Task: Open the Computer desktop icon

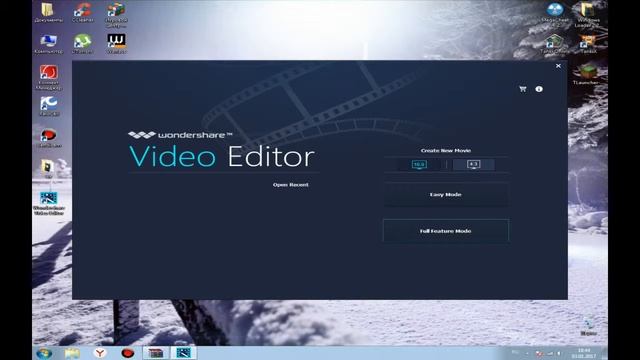Action: pos(49,44)
